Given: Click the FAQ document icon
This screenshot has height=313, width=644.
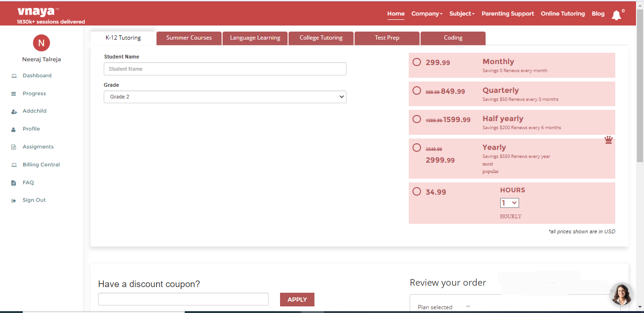Looking at the screenshot, I should pyautogui.click(x=14, y=183).
